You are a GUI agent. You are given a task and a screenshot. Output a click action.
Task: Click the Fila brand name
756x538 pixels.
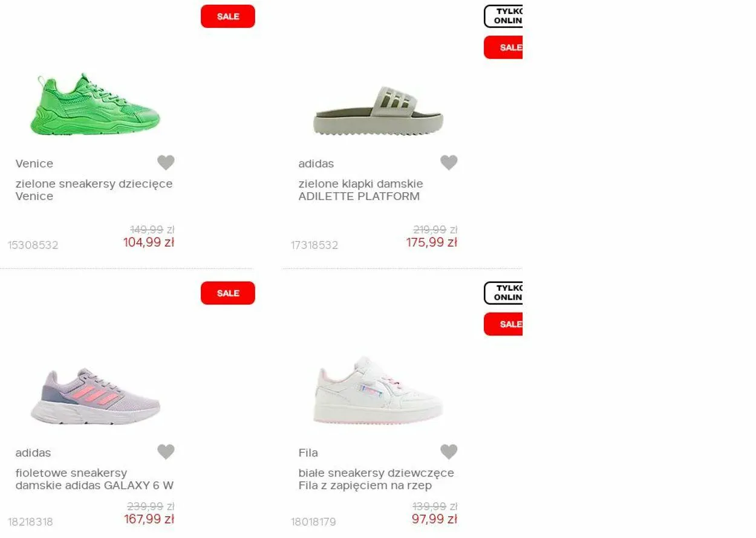[308, 453]
